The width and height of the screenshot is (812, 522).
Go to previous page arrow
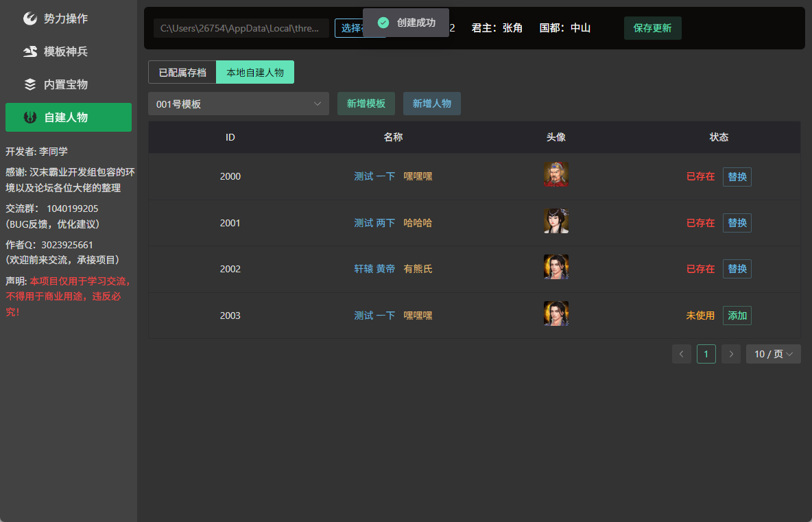682,354
